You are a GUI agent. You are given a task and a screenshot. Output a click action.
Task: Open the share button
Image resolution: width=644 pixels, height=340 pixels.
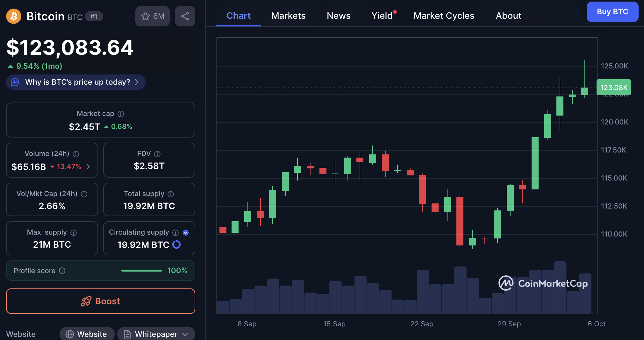(x=185, y=16)
